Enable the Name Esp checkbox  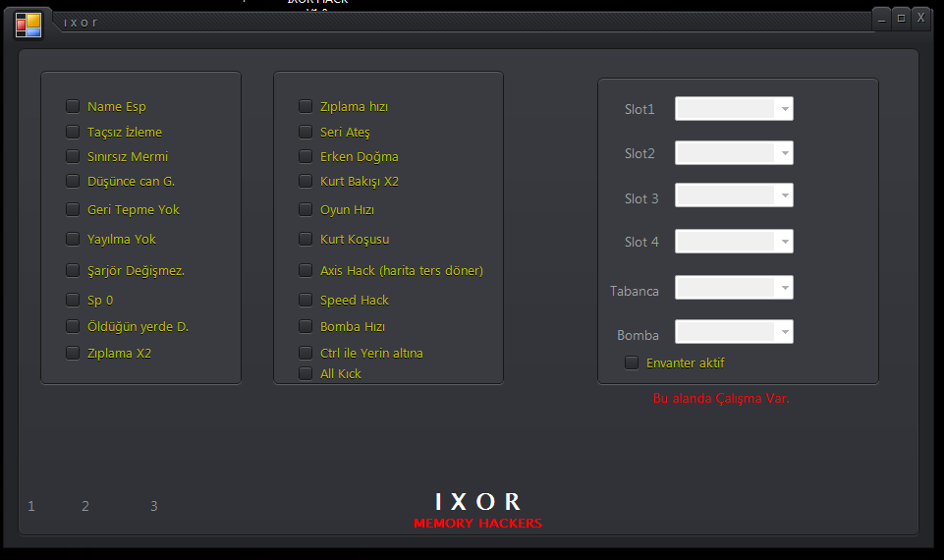tap(73, 106)
